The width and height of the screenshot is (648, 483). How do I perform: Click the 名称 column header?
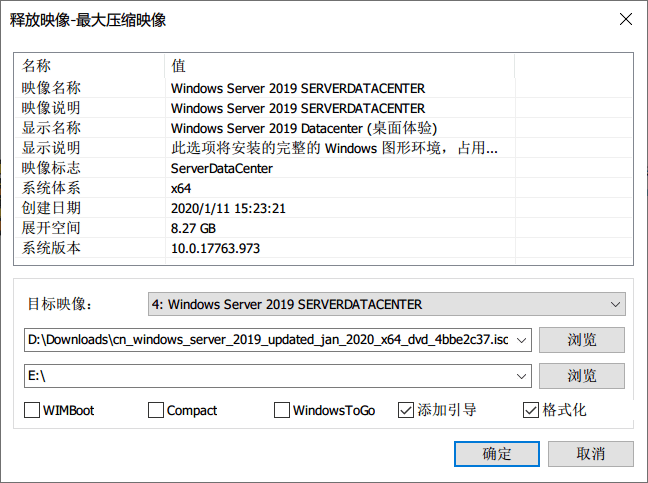coord(90,66)
